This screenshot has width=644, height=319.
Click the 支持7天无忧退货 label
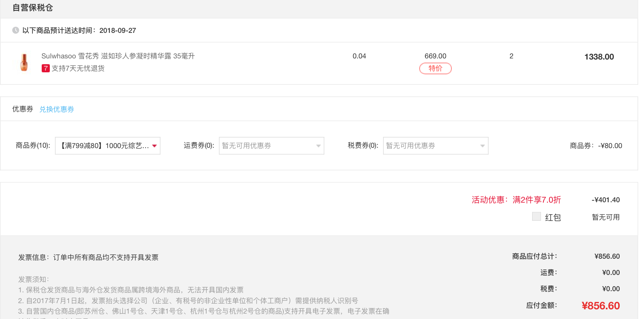[78, 68]
